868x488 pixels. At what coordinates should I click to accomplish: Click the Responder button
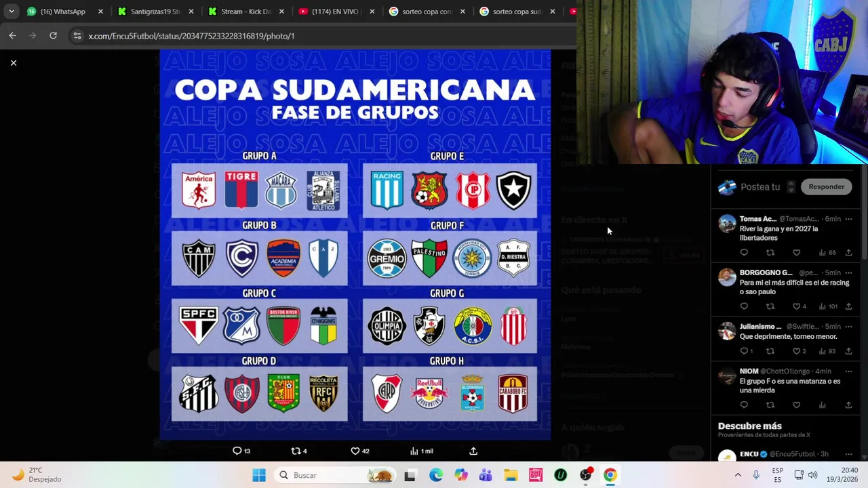[826, 186]
